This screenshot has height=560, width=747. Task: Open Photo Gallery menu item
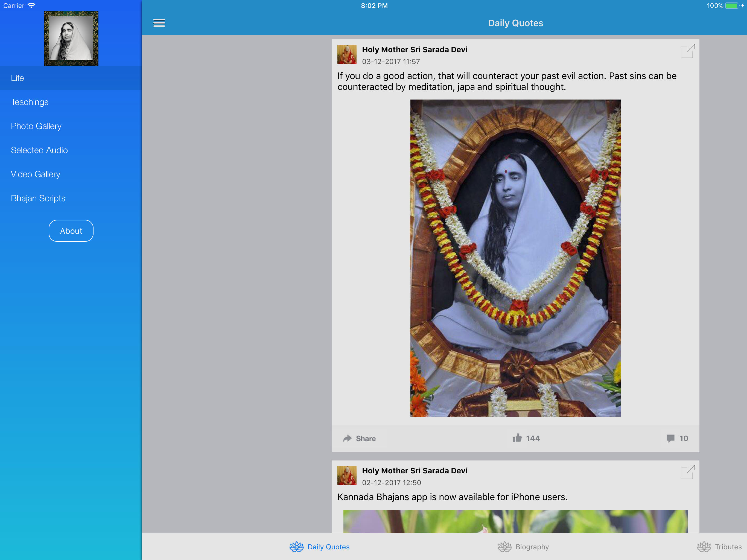click(36, 126)
